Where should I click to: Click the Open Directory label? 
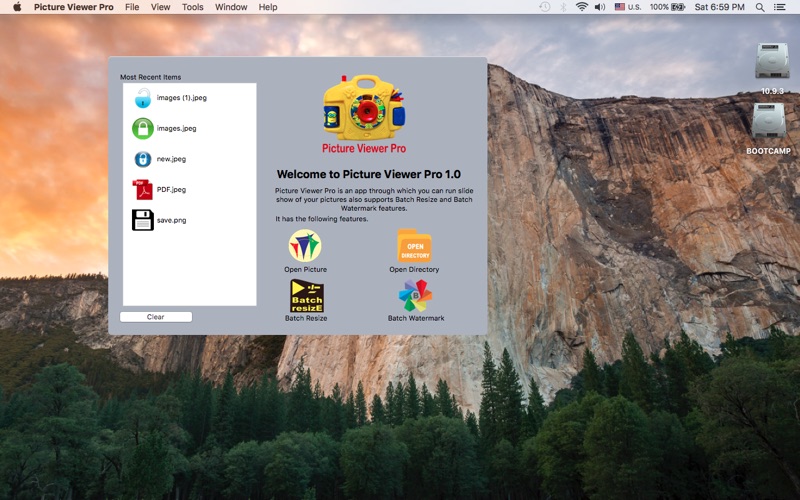(x=414, y=269)
